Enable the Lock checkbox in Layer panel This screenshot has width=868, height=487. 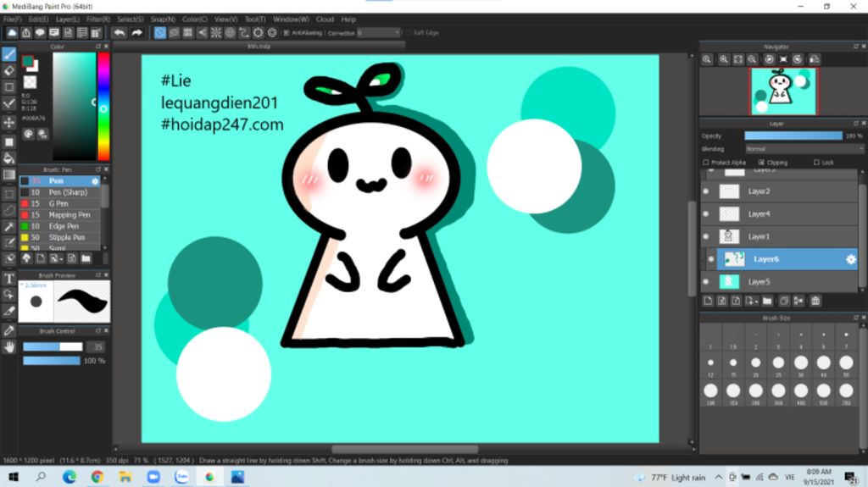pyautogui.click(x=816, y=163)
